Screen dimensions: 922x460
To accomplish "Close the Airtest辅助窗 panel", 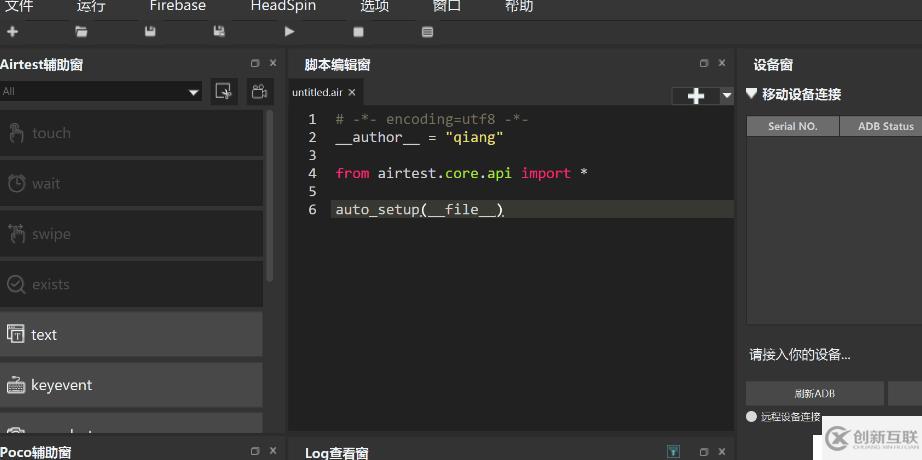I will pos(273,63).
